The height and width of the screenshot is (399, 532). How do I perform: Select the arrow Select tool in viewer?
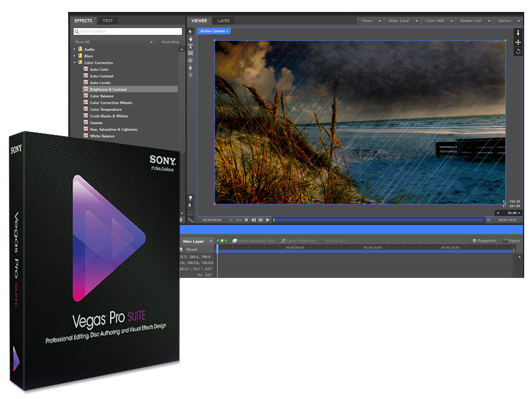pyautogui.click(x=190, y=32)
